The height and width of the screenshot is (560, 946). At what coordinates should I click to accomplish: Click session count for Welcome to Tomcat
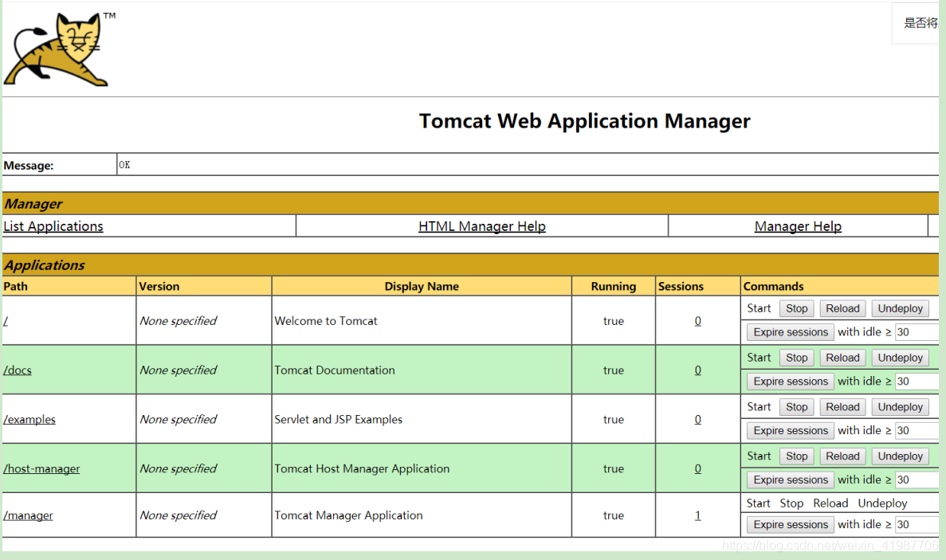tap(697, 321)
